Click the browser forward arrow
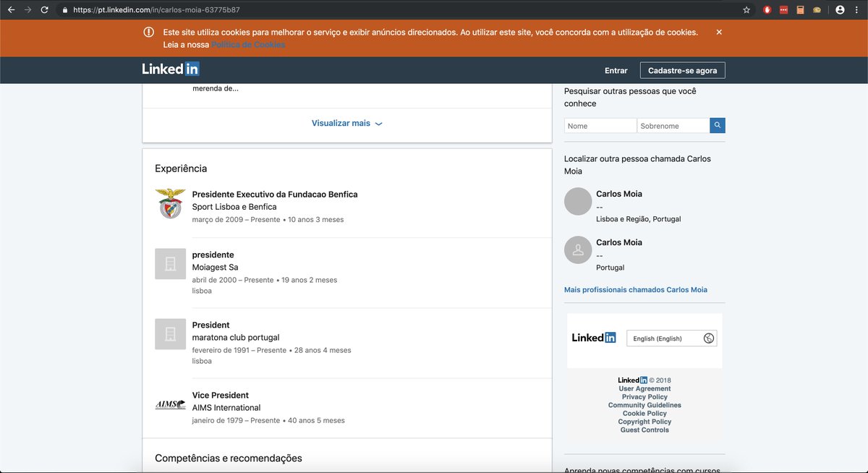868x473 pixels. coord(27,10)
